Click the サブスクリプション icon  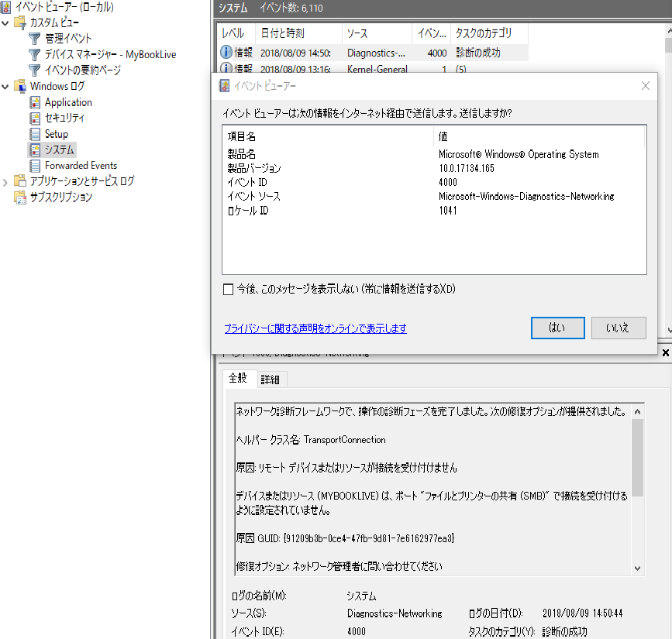[x=20, y=197]
